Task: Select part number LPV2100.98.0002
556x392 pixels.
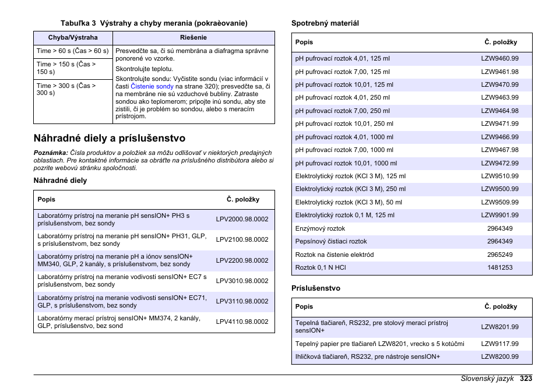Action: (242, 239)
